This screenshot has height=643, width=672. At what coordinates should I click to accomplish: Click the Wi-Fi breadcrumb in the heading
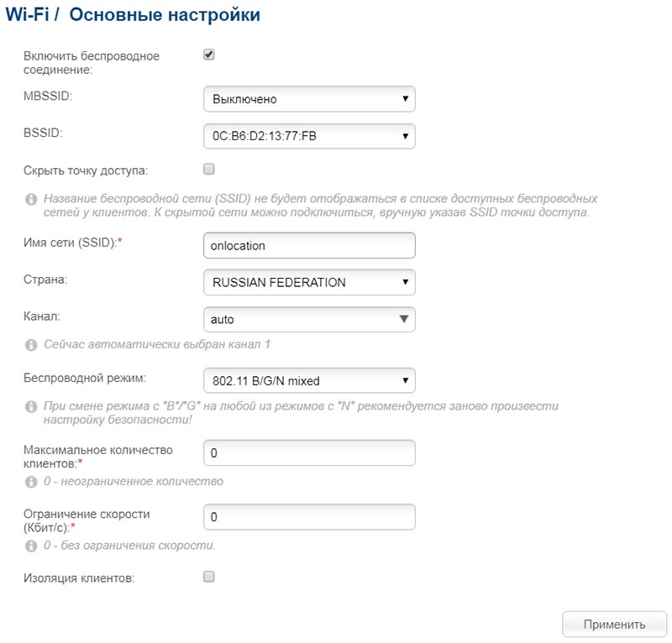coord(27,14)
